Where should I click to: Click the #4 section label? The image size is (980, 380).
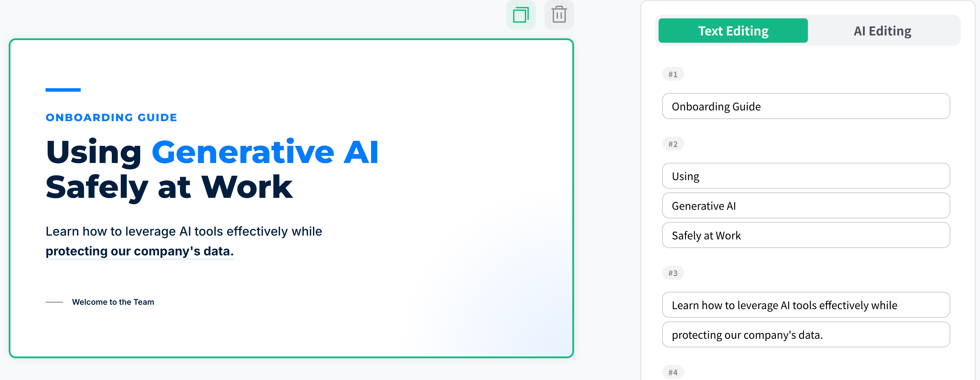[x=672, y=372]
